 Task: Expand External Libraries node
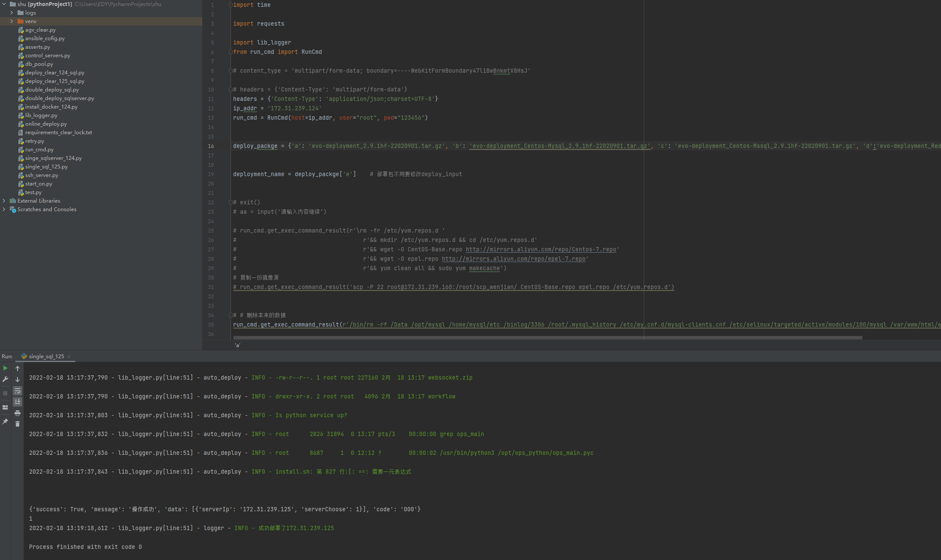4,201
